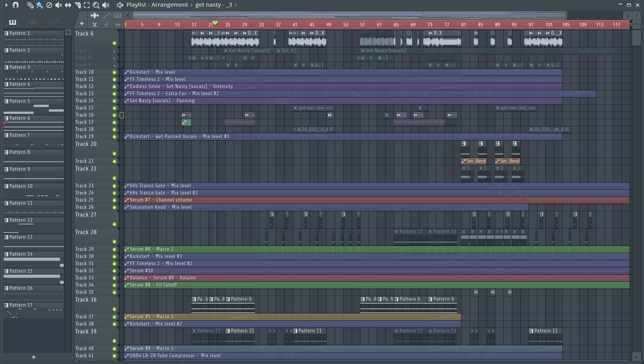
Task: Toggle the magnet snap option
Action: (x=15, y=5)
